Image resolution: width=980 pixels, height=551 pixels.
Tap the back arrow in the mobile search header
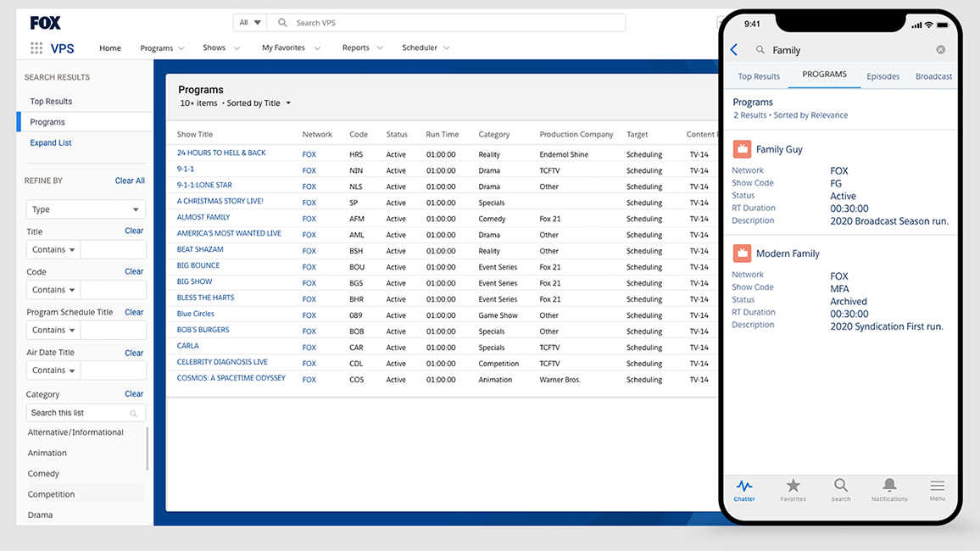click(x=734, y=50)
